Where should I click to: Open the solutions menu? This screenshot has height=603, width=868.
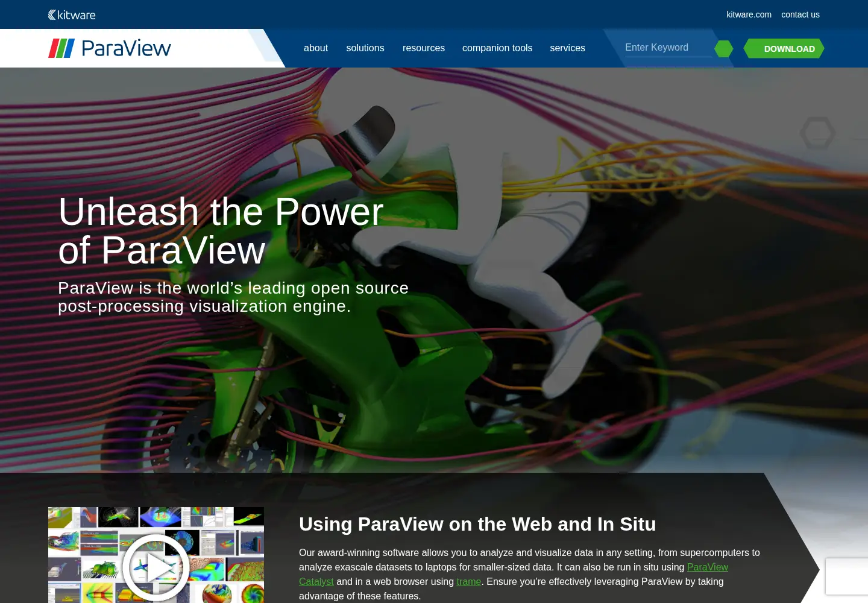[365, 48]
